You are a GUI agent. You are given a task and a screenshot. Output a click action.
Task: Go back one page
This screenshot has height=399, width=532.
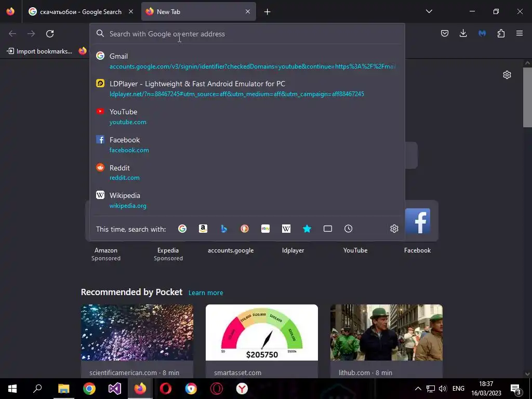coord(12,34)
